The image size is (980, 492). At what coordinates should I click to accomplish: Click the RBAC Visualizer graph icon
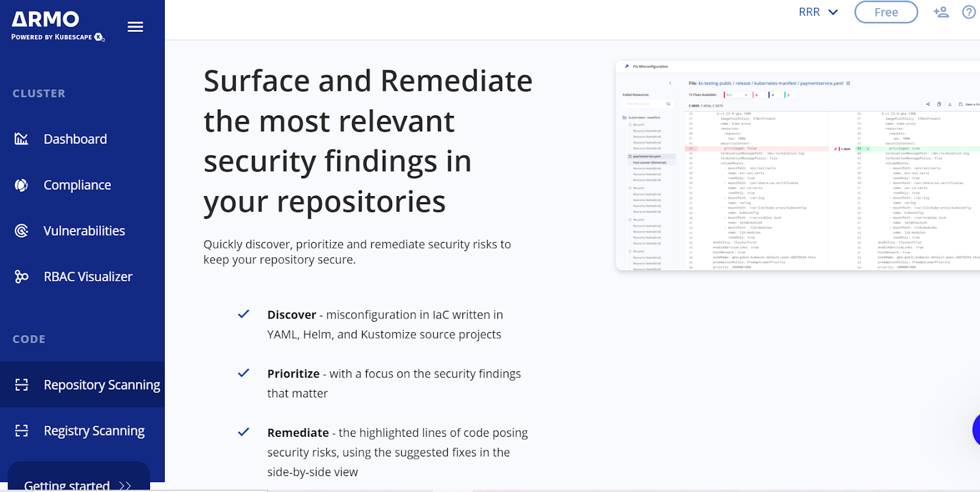pos(21,277)
